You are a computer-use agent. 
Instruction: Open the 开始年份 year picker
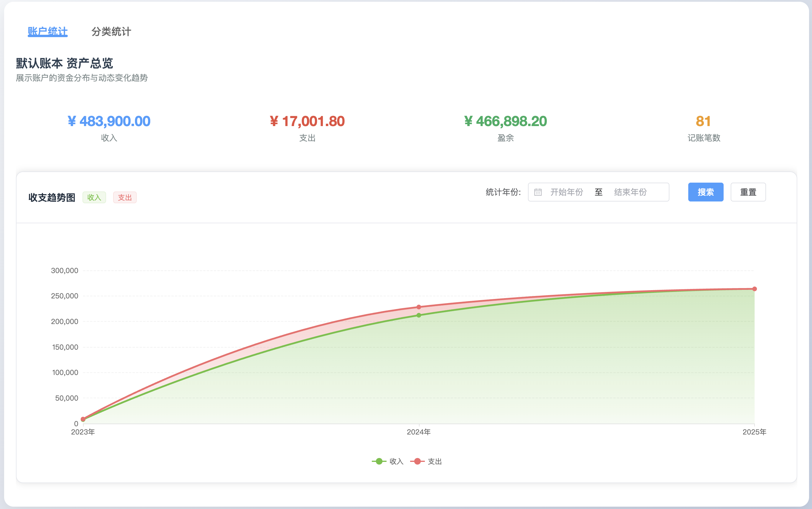(566, 192)
